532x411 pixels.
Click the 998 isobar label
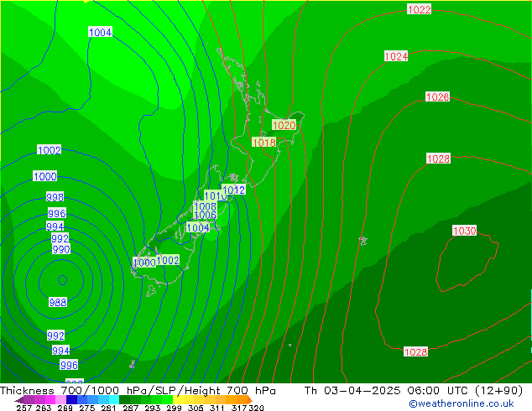pyautogui.click(x=55, y=197)
